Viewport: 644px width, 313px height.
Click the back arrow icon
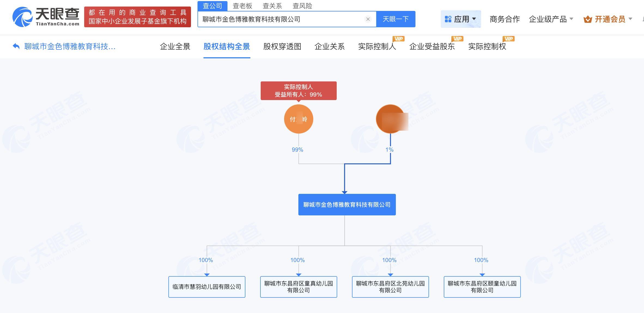tap(16, 46)
